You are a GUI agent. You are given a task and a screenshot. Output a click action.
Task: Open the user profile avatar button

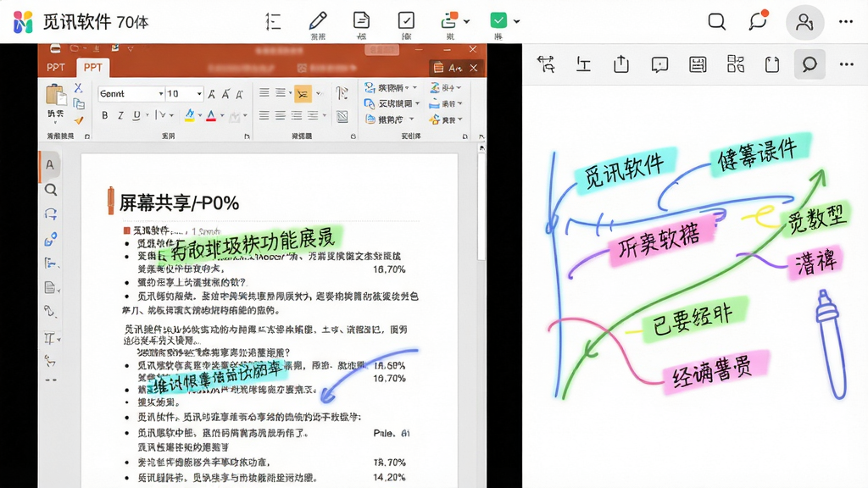coord(805,21)
